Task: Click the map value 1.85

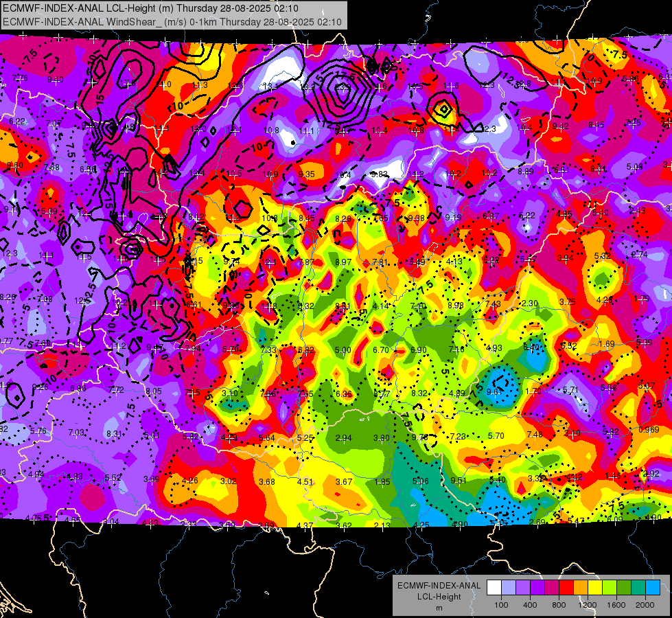Action: click(382, 482)
